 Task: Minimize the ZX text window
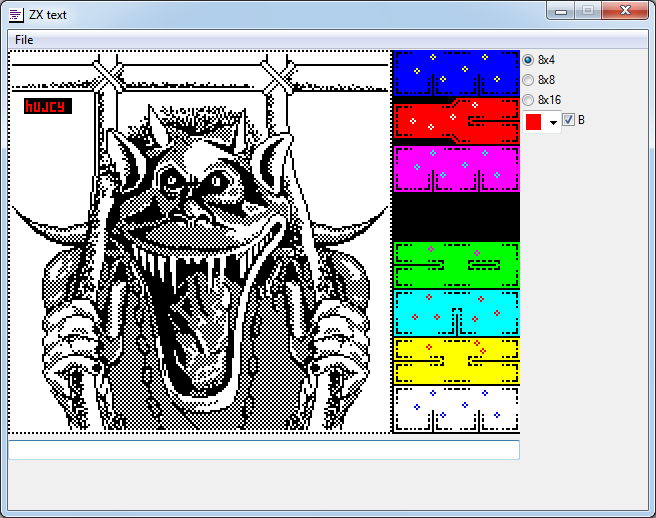pos(561,10)
